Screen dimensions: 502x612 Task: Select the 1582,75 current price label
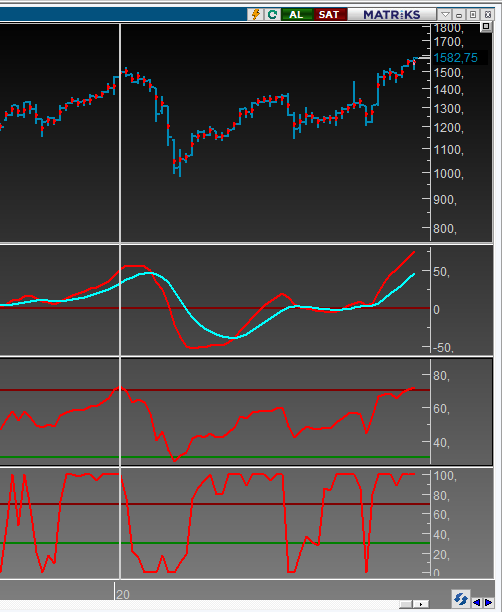coord(456,58)
